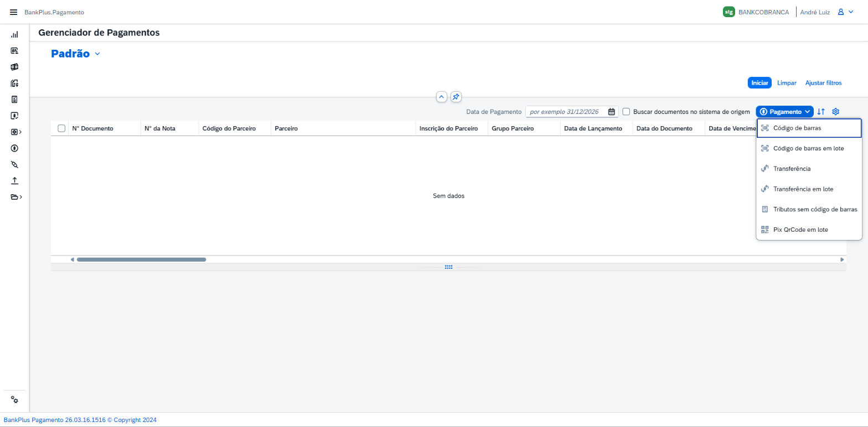Screen dimensions: 868x427
Task: Open Ajustar filtros
Action: coord(823,83)
